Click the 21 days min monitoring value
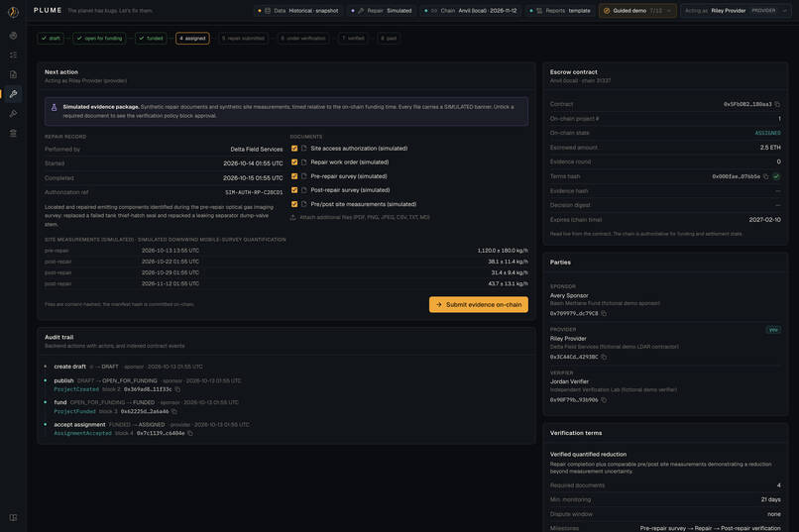 [x=770, y=500]
